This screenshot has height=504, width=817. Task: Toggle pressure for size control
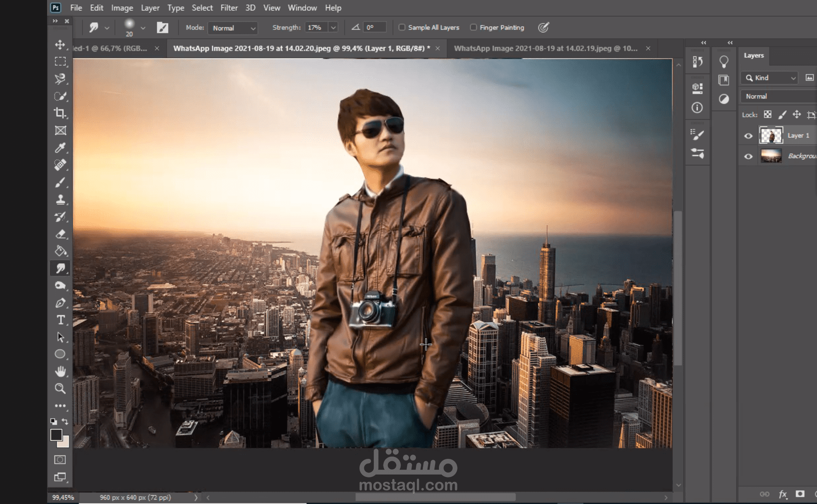tap(543, 27)
